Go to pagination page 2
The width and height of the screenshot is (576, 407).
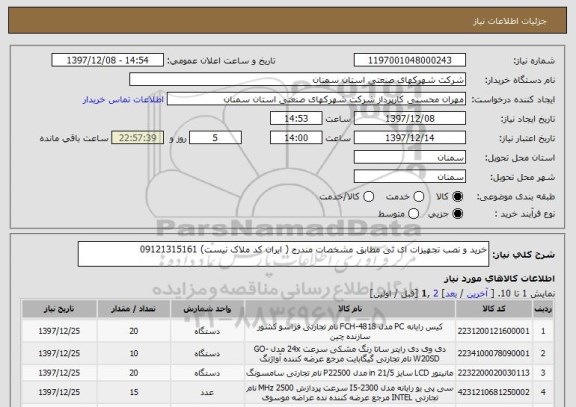click(x=436, y=293)
